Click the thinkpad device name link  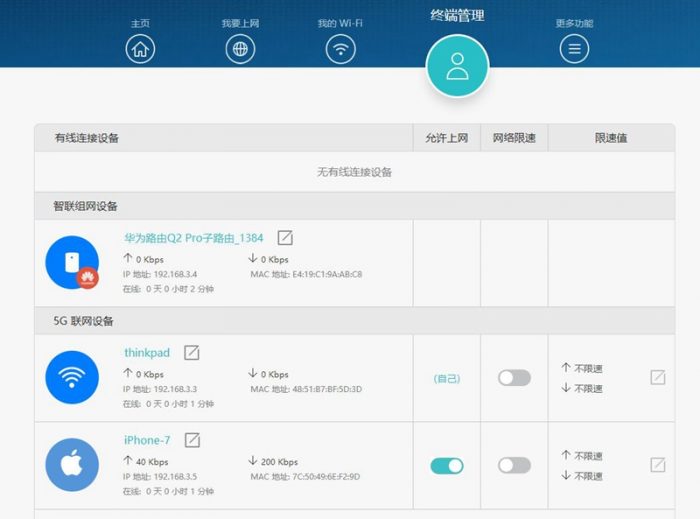coord(147,353)
